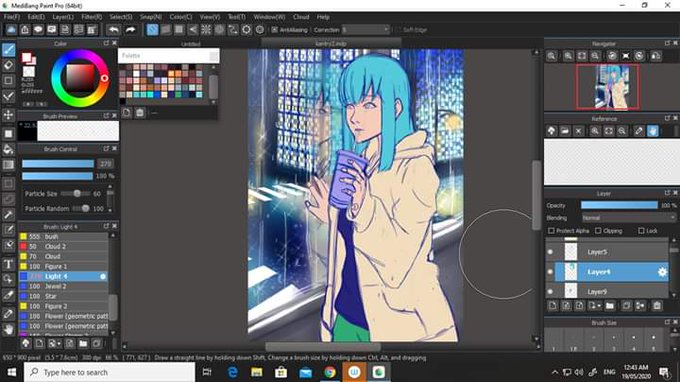Open the Layer menu
Image resolution: width=680 pixels, height=382 pixels.
(x=63, y=17)
